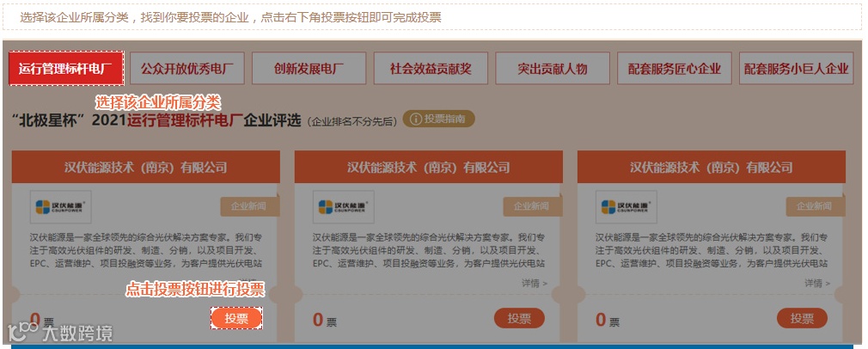Click the middle card's 汉伏能源技术（南京）有限公司 title

tap(429, 168)
